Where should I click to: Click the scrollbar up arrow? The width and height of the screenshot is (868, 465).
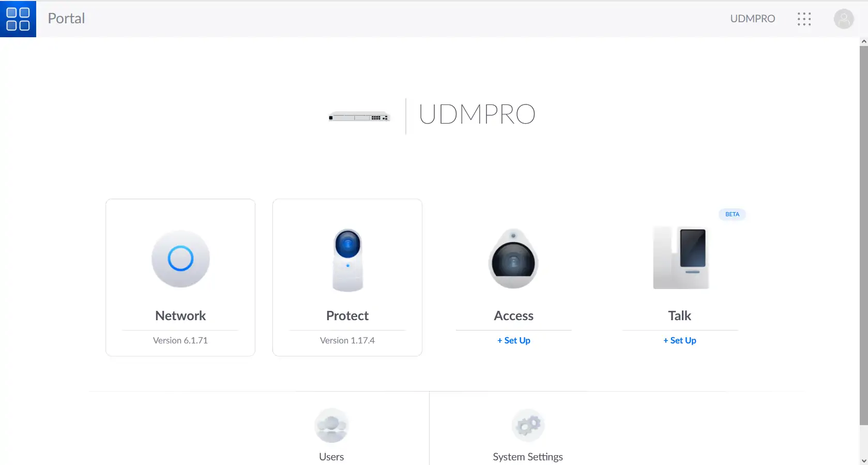[863, 41]
